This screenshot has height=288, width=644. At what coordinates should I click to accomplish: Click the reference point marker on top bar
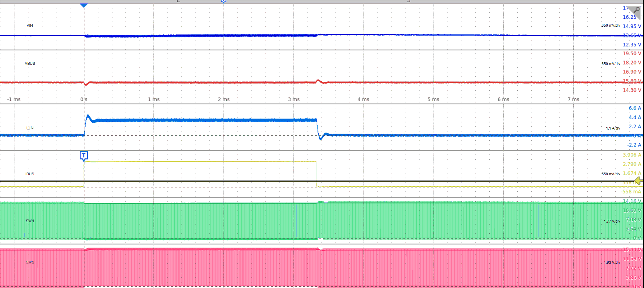click(224, 2)
